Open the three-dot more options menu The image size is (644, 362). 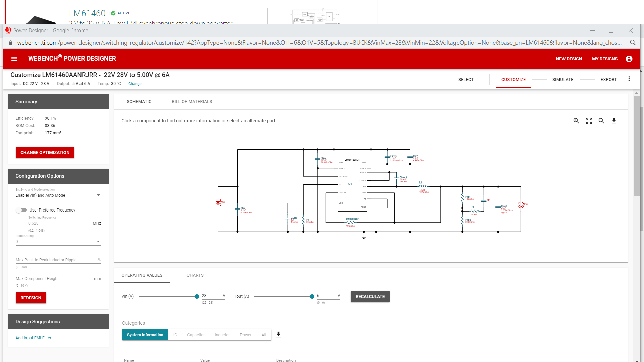(x=629, y=79)
